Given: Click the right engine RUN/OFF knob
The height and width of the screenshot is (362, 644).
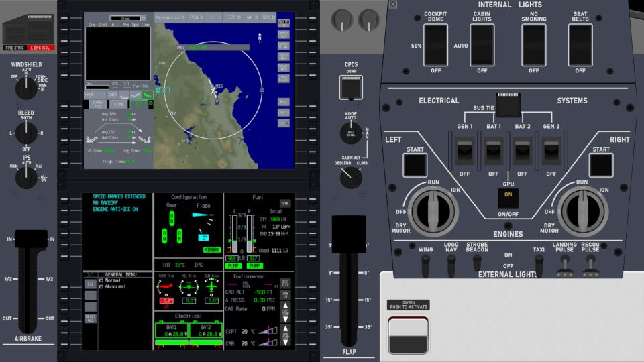Looking at the screenshot, I should coord(582,210).
